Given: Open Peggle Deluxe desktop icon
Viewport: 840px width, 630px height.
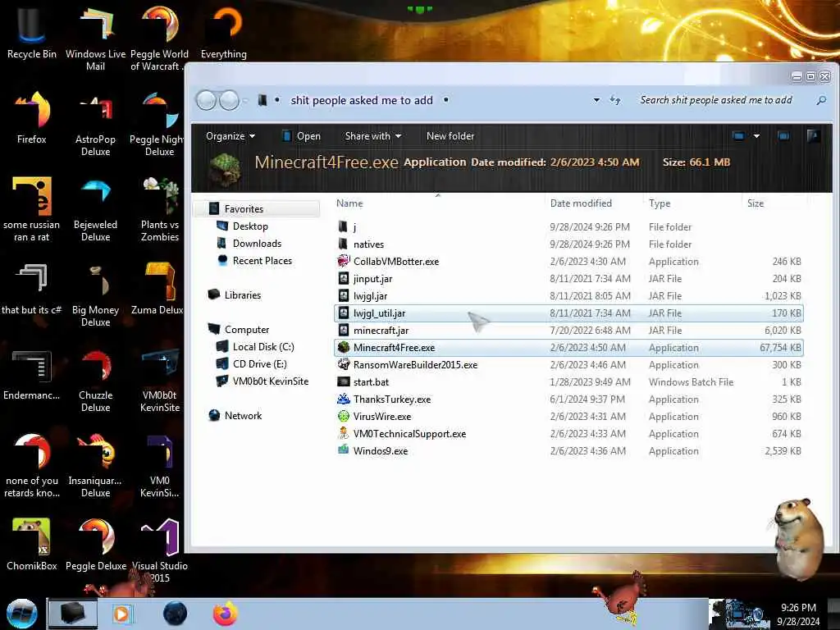Looking at the screenshot, I should point(95,544).
